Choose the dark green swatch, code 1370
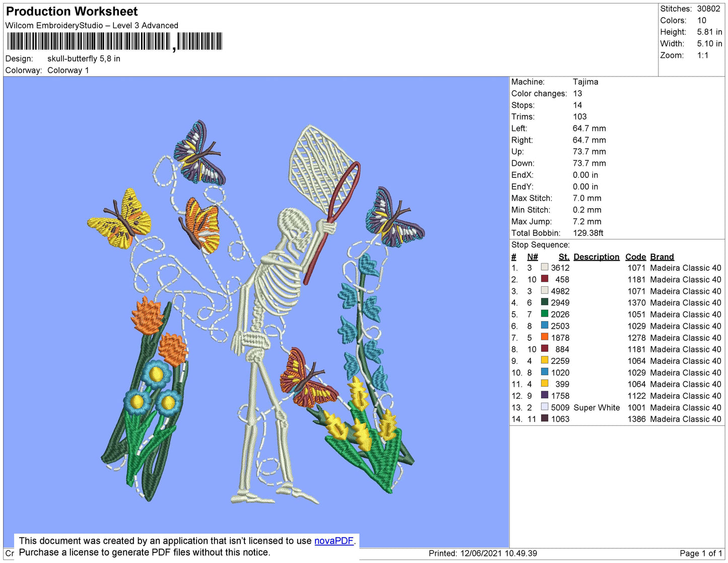Screen dimensions: 728x563 click(545, 302)
